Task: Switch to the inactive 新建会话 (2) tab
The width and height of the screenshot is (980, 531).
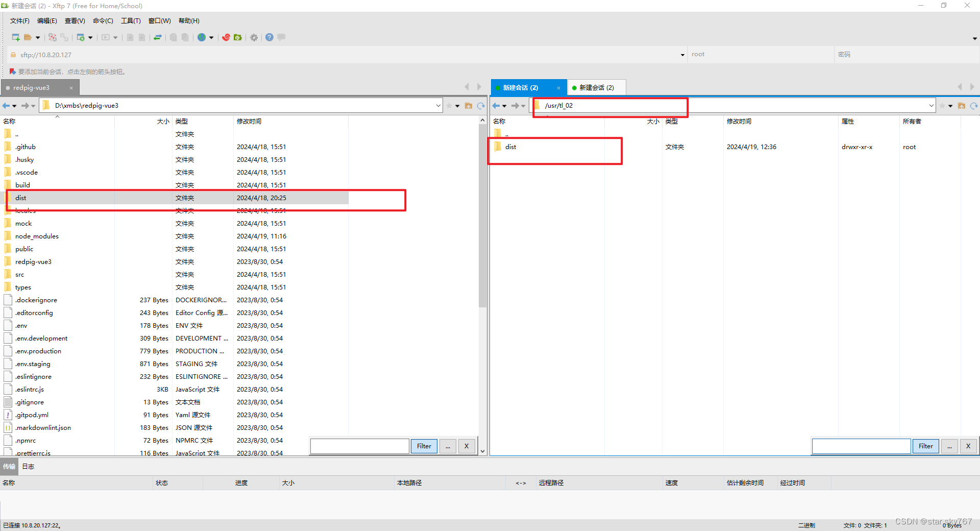Action: coord(597,88)
